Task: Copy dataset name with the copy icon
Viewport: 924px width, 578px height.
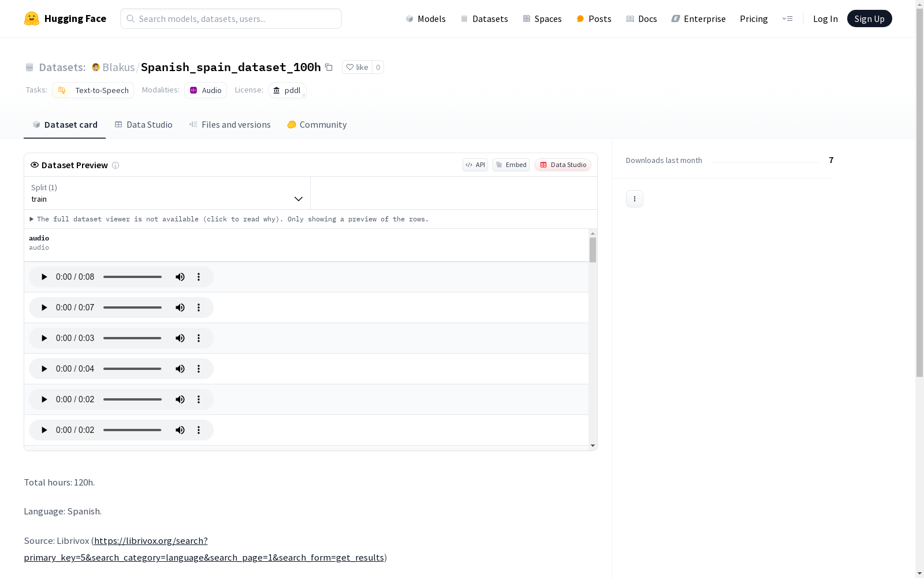Action: coord(329,67)
